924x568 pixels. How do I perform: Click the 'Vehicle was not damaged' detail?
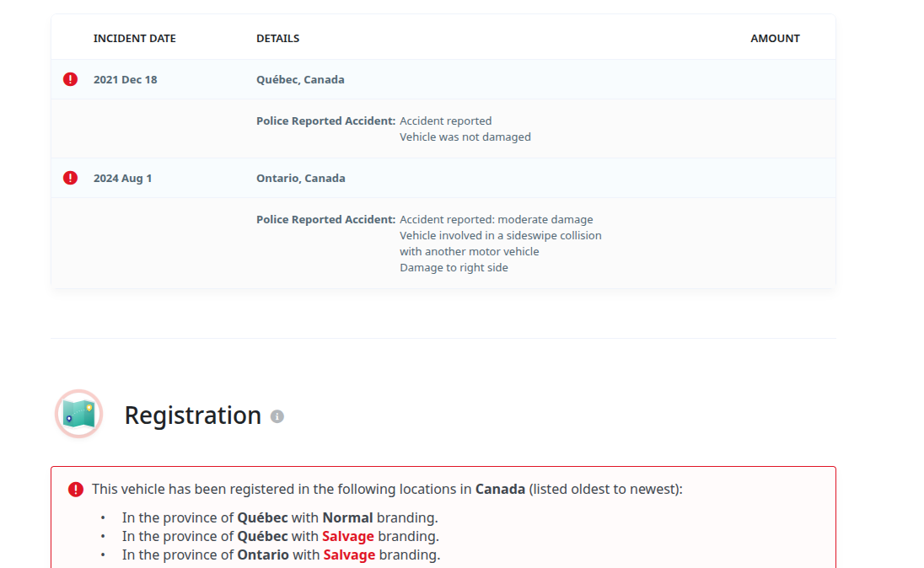pos(465,137)
